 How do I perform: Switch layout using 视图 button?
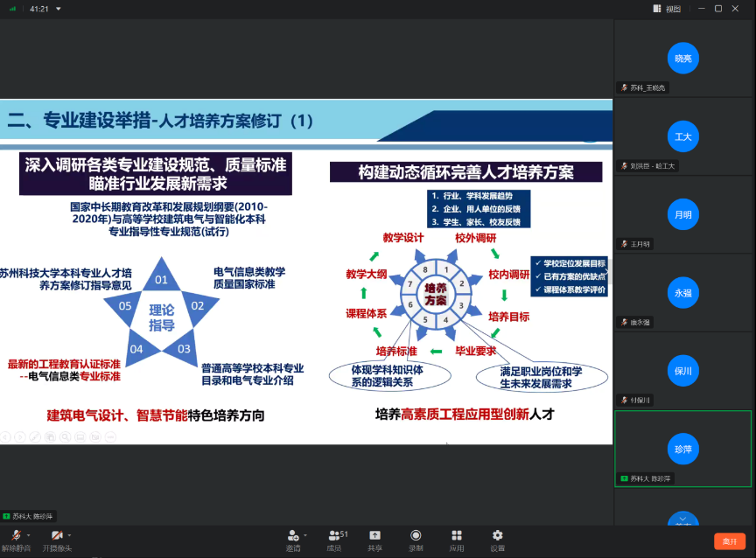[667, 9]
